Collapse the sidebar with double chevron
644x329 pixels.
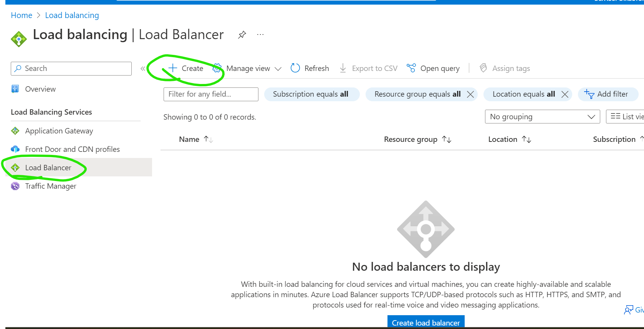pos(143,69)
